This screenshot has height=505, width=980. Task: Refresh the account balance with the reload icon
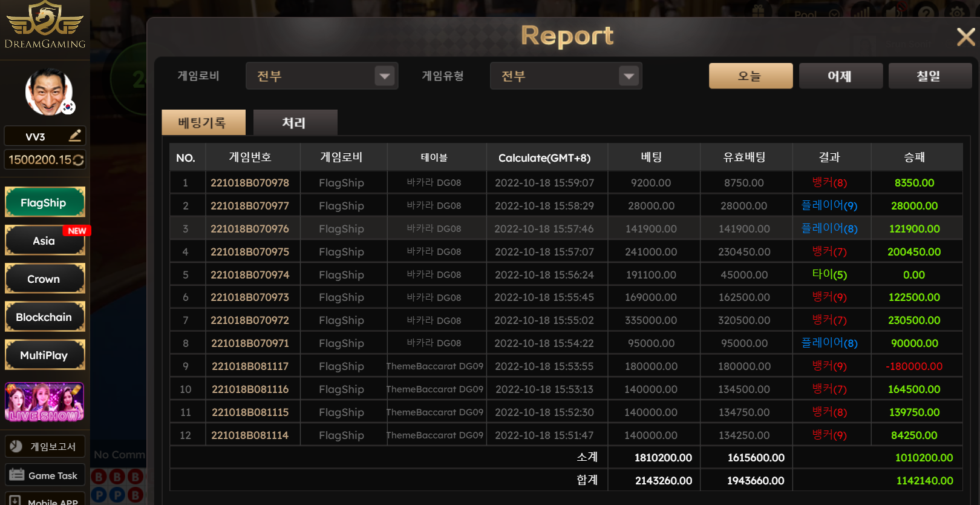[x=78, y=160]
